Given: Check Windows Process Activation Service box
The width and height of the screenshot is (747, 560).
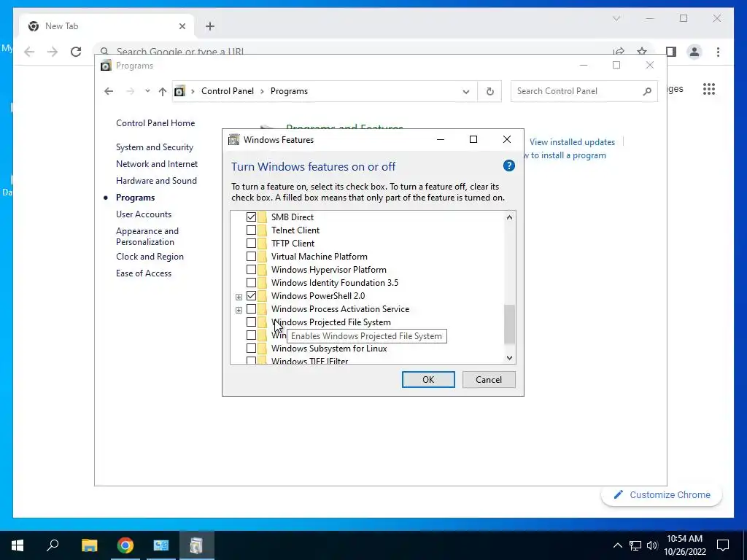Looking at the screenshot, I should coord(251,309).
